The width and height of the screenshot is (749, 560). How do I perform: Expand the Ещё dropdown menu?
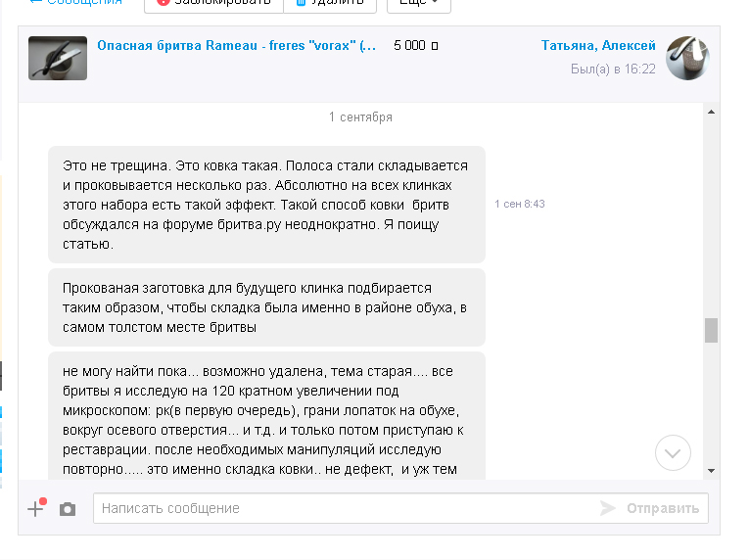point(418,2)
